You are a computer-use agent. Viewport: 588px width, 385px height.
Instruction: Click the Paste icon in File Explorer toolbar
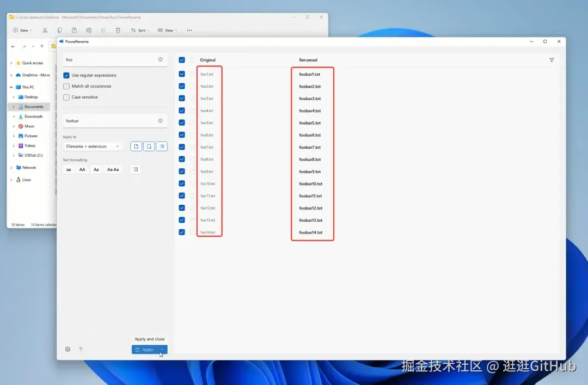pyautogui.click(x=74, y=30)
